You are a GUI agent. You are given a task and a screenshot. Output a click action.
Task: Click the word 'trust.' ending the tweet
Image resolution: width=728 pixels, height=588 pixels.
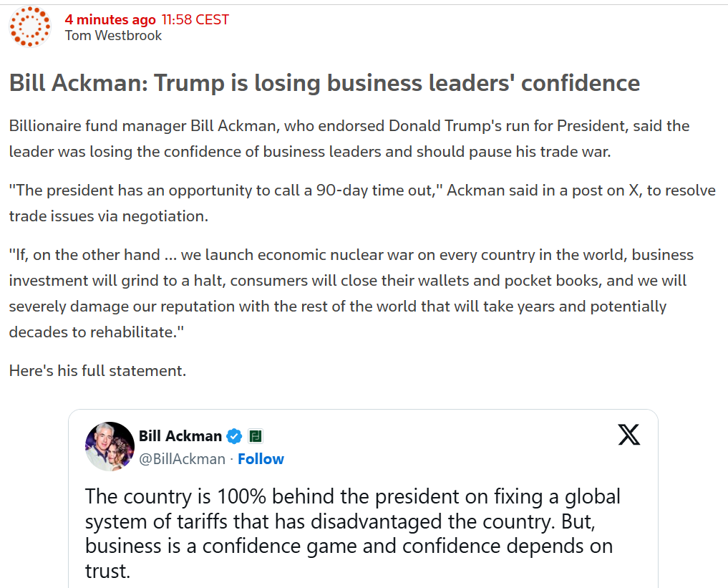click(x=107, y=572)
